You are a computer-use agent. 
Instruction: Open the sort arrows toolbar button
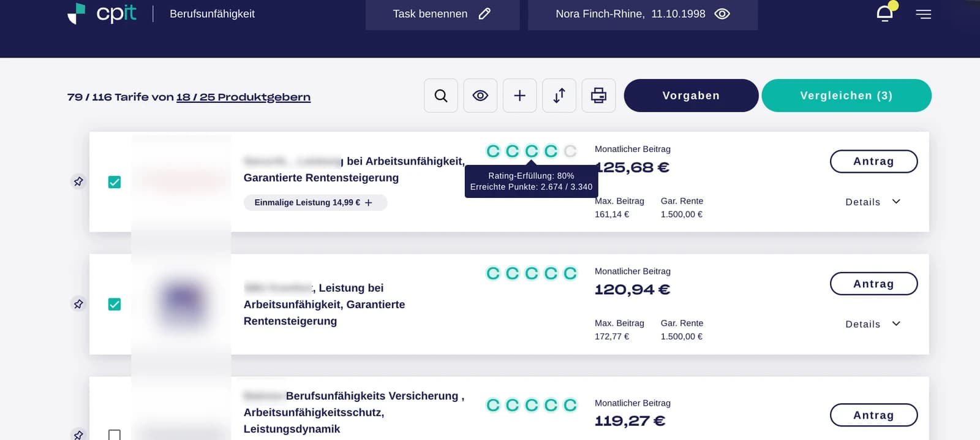point(559,96)
